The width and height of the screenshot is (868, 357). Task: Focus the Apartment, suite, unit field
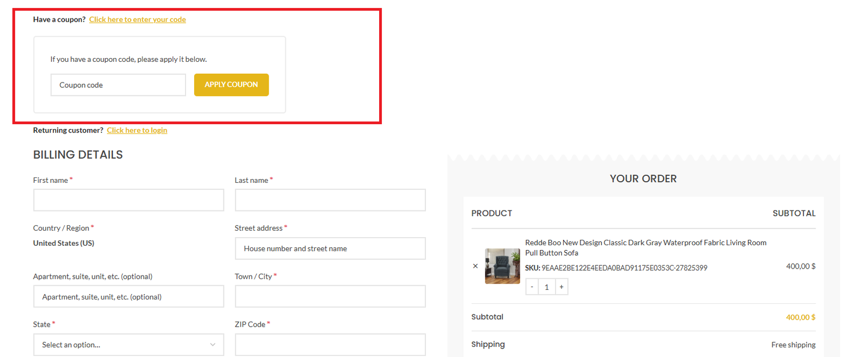[129, 297]
